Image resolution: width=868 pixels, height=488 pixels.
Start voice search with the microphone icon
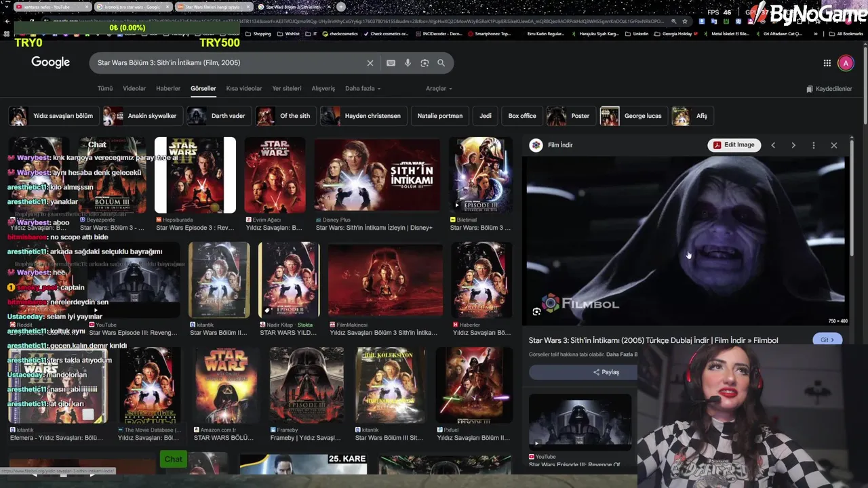pyautogui.click(x=408, y=63)
